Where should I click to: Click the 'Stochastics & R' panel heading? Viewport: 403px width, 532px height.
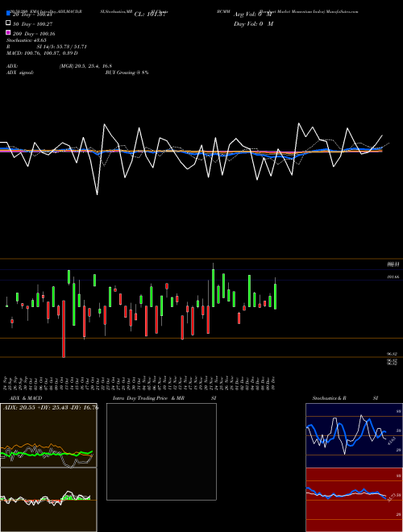[x=330, y=398]
